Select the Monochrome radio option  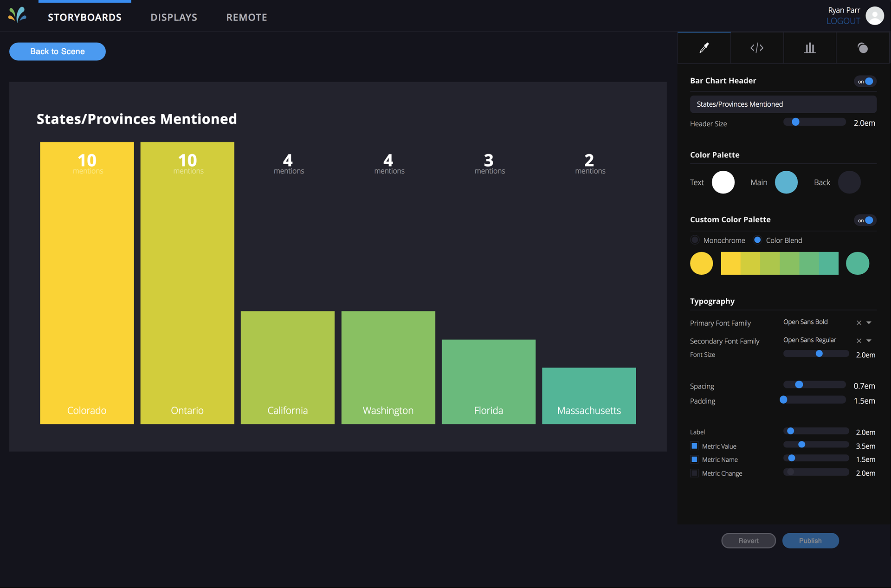point(695,240)
